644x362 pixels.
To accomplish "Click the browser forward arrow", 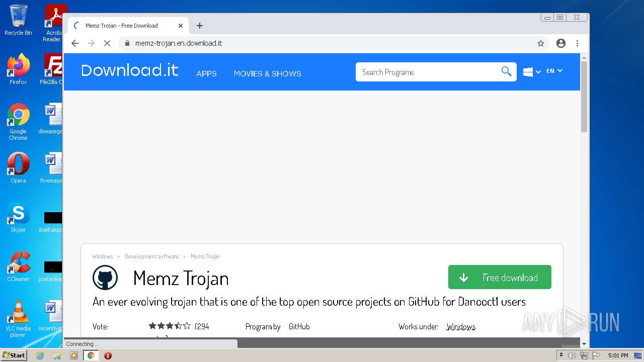I will (x=91, y=43).
